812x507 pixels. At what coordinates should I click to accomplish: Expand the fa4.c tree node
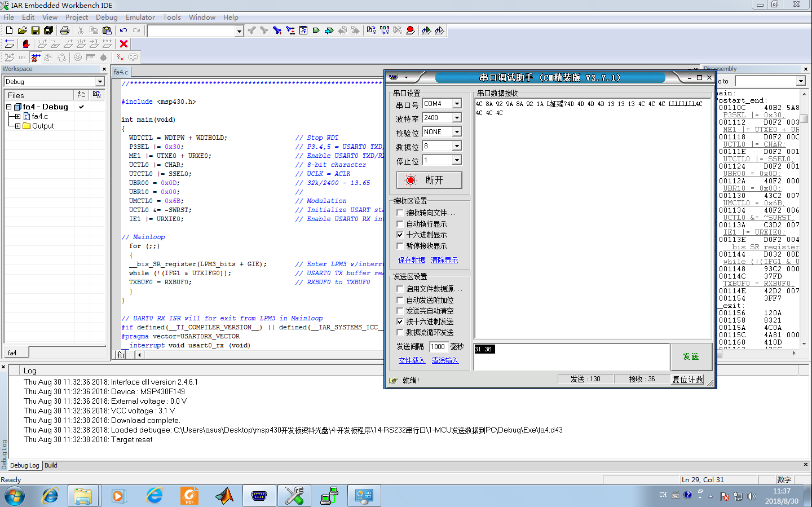17,116
